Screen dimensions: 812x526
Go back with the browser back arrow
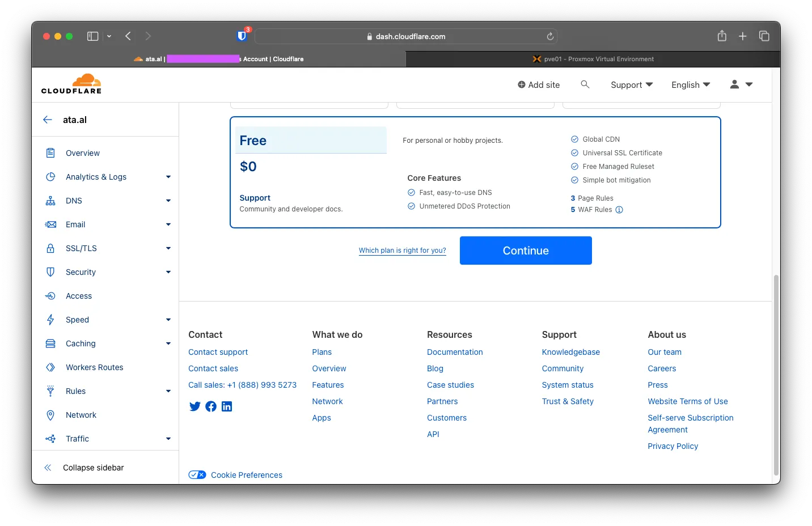[128, 36]
